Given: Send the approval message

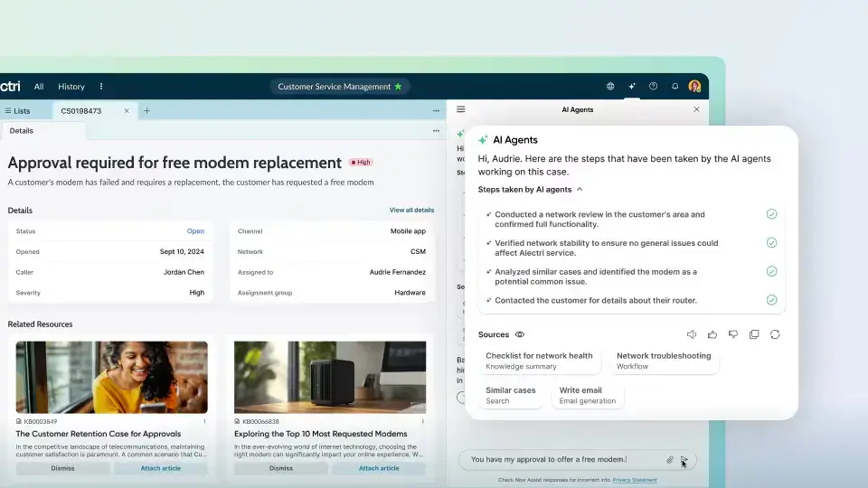Looking at the screenshot, I should 684,460.
